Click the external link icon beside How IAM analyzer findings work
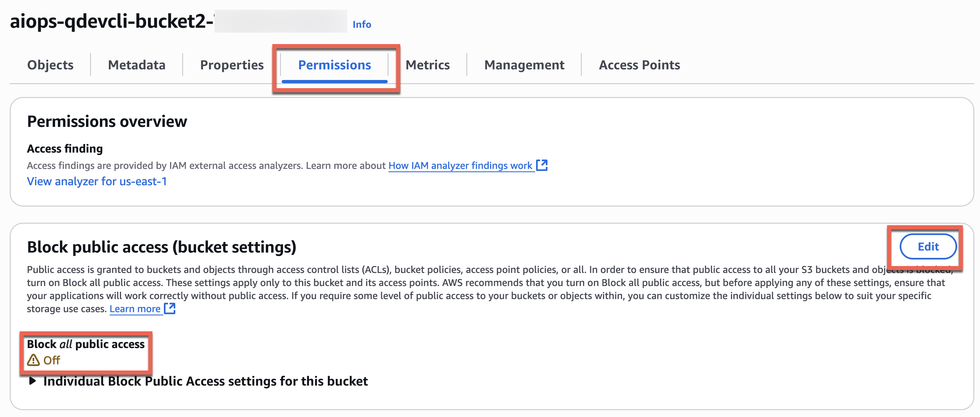The image size is (980, 417). click(x=542, y=165)
